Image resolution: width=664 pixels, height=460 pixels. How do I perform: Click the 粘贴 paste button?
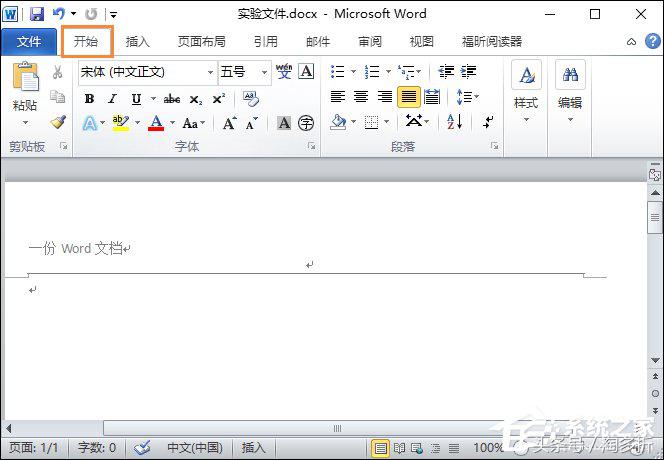(25, 86)
